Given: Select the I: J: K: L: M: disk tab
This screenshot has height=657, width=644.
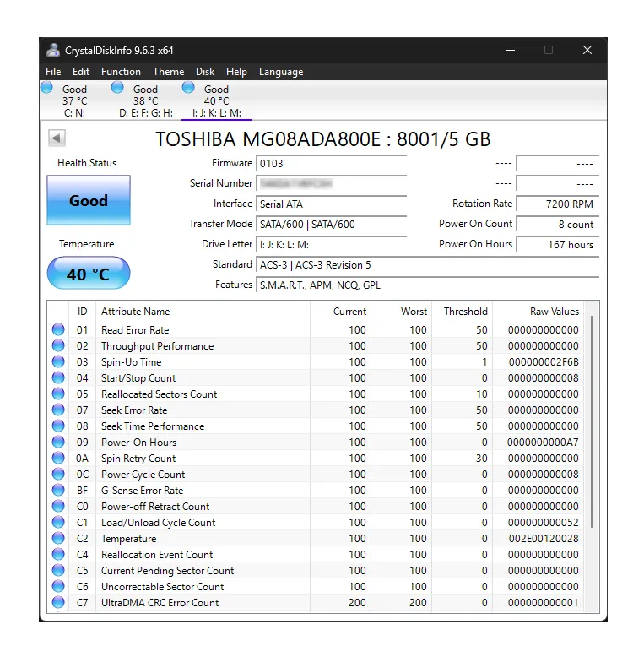Looking at the screenshot, I should (x=216, y=100).
